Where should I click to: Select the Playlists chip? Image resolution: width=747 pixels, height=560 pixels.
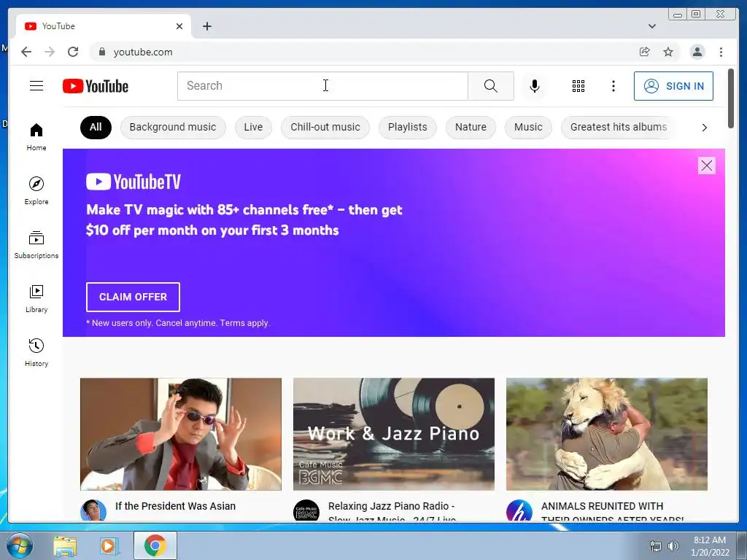coord(407,127)
